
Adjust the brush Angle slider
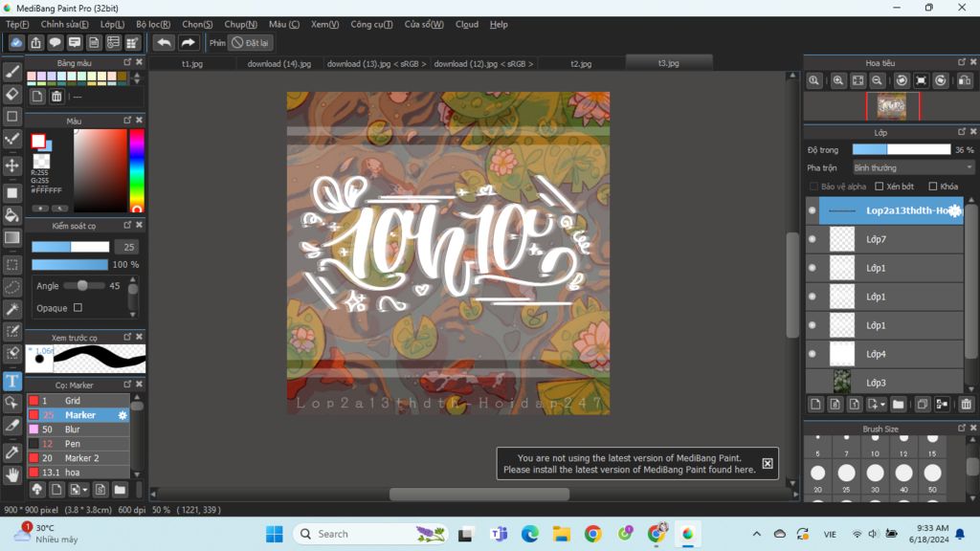[83, 285]
